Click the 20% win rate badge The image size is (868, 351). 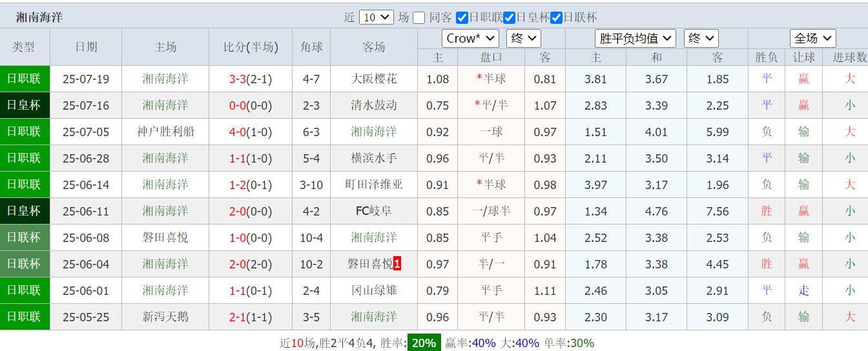click(x=424, y=343)
